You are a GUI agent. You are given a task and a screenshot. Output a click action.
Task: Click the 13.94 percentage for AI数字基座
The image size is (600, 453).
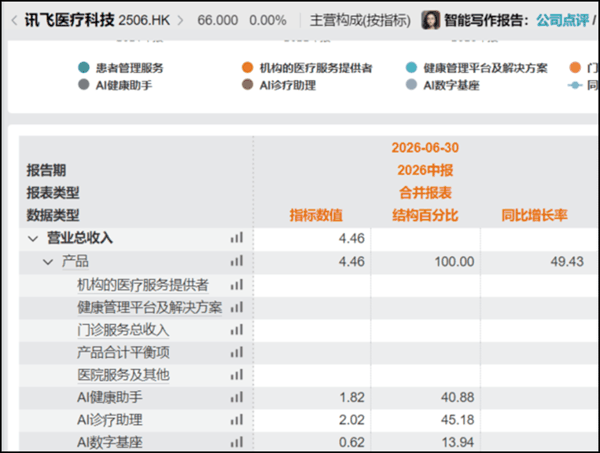click(458, 443)
